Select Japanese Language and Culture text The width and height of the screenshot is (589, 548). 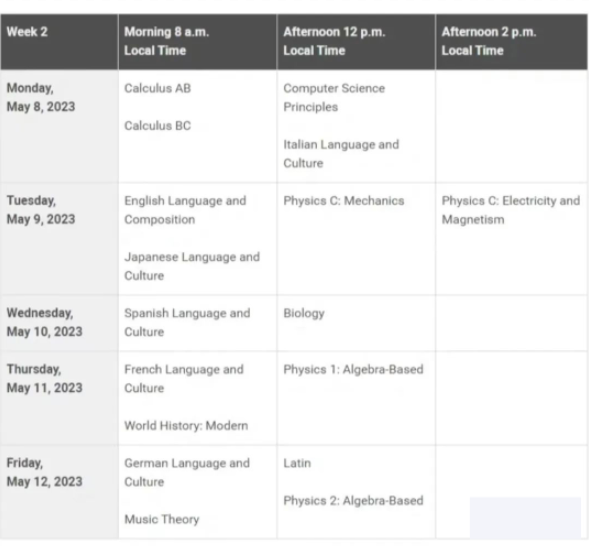(x=192, y=266)
